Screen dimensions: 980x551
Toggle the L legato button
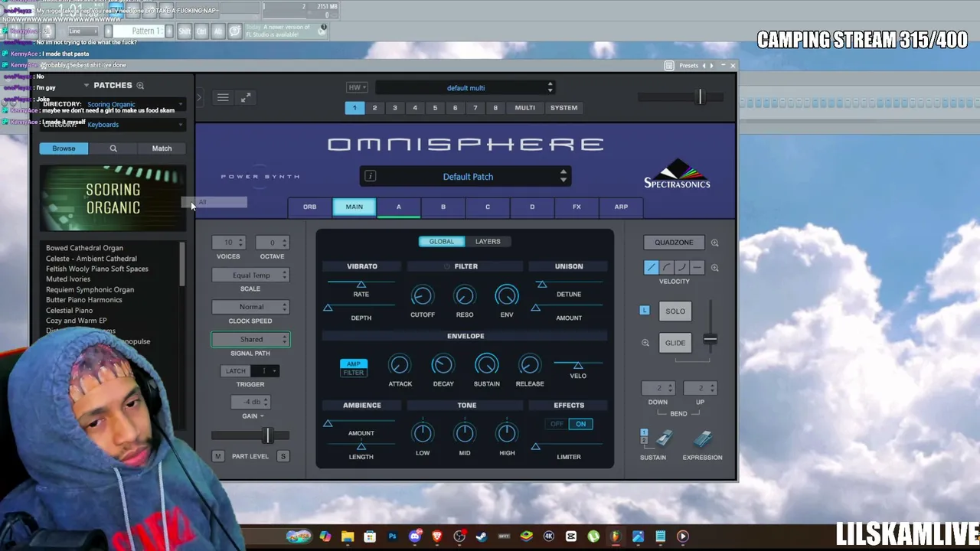(645, 311)
